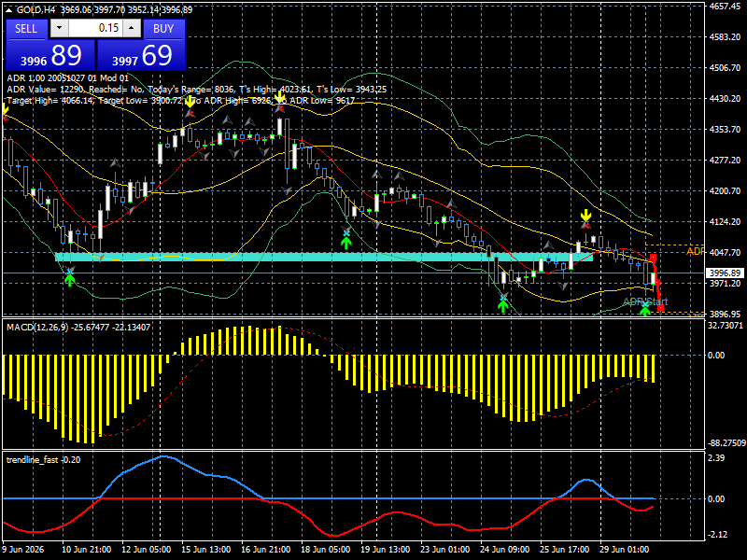The image size is (747, 560).
Task: Select the upper red ADR square marker
Action: click(x=653, y=258)
